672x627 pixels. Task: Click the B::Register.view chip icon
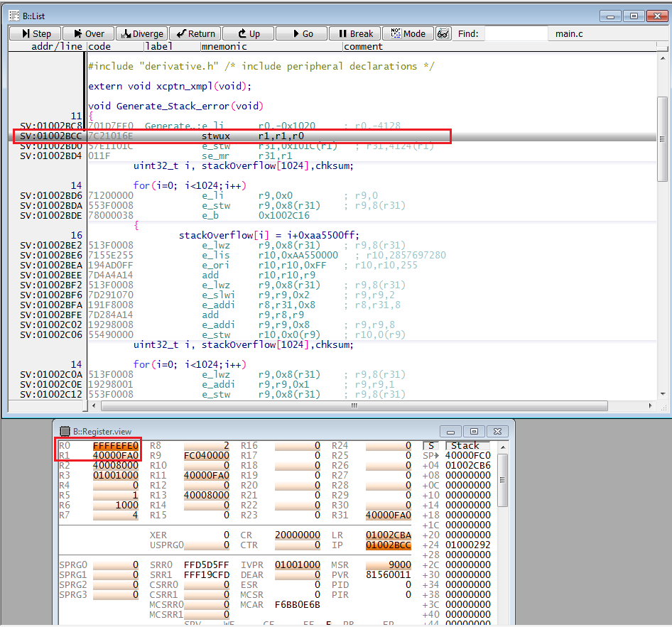[65, 431]
